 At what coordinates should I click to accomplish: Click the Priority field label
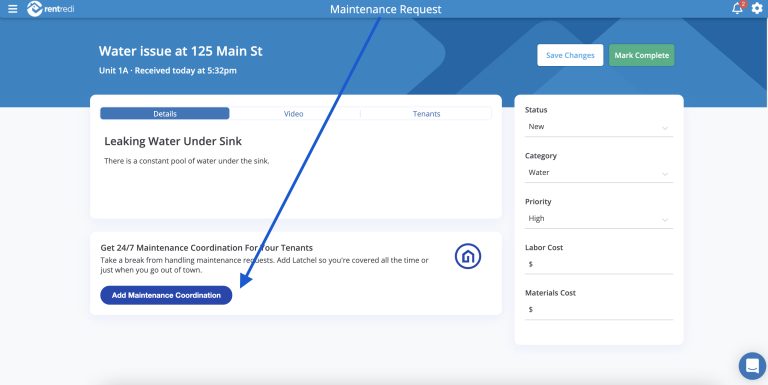tap(538, 201)
